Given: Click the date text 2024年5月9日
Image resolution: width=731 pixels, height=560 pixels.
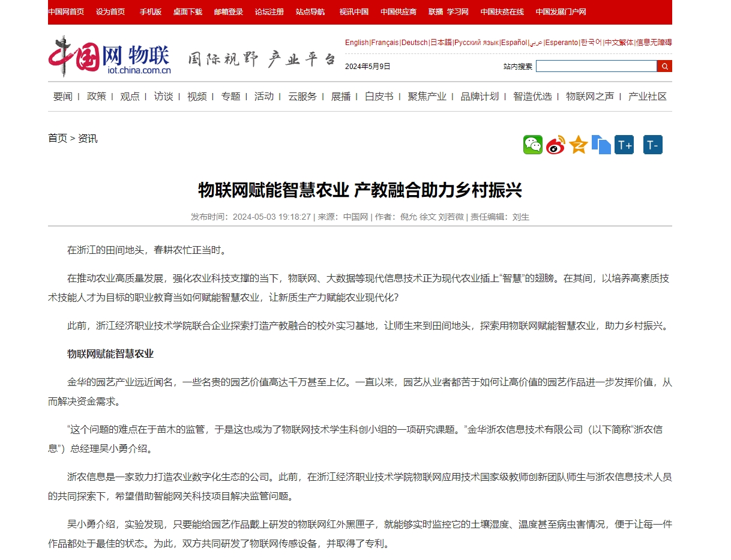Looking at the screenshot, I should click(368, 67).
